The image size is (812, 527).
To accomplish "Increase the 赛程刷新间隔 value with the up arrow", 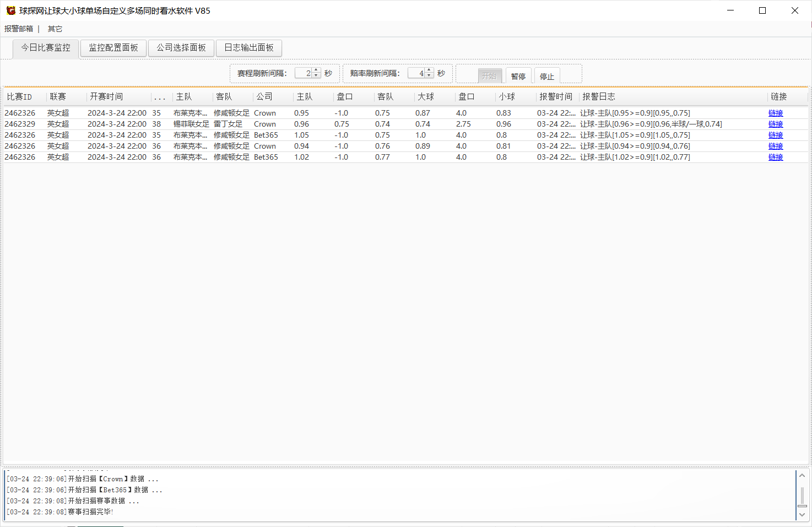I will [316, 70].
